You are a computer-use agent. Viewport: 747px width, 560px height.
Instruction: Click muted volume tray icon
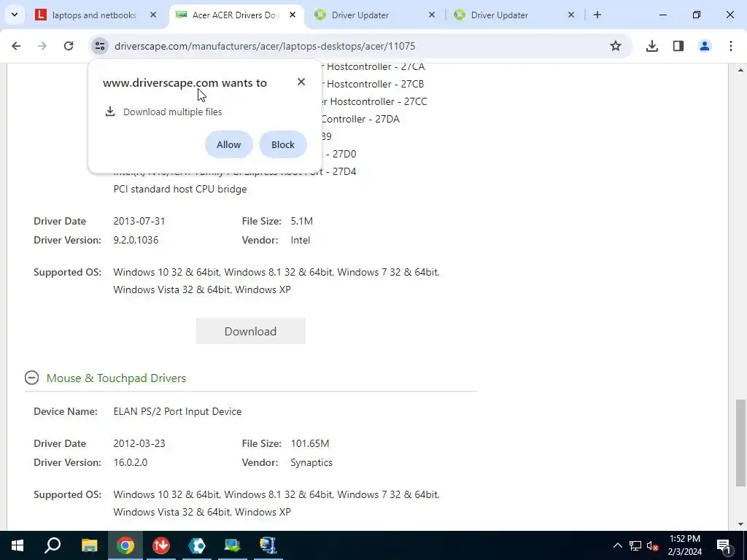[x=653, y=545]
